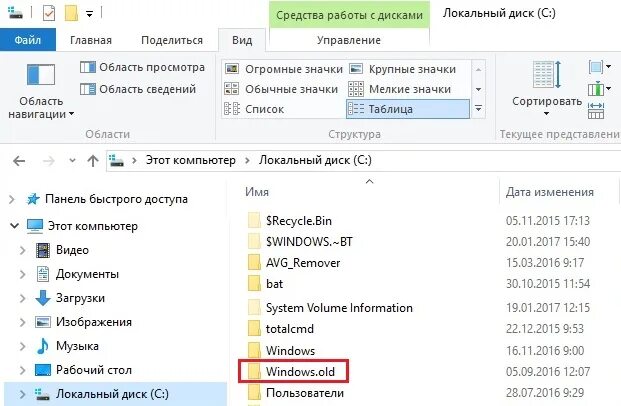Viewport: 621px width, 406px height.
Task: Choose Крупные значки layout
Action: pos(403,69)
